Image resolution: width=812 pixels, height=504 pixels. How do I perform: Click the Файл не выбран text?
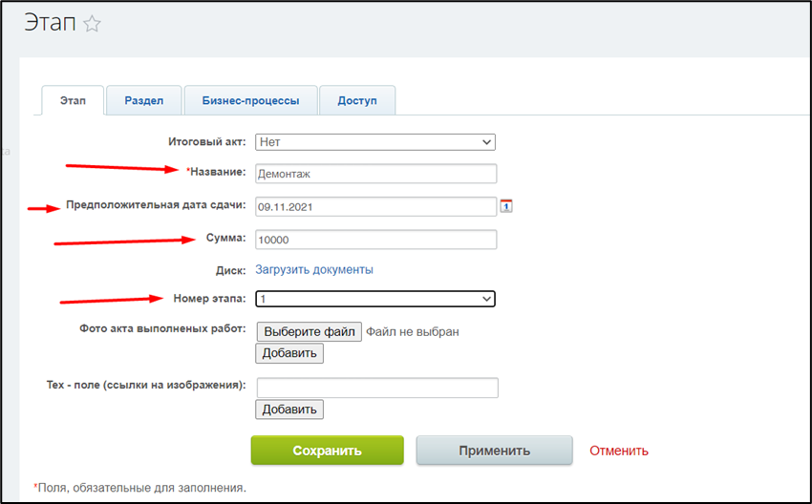click(413, 331)
